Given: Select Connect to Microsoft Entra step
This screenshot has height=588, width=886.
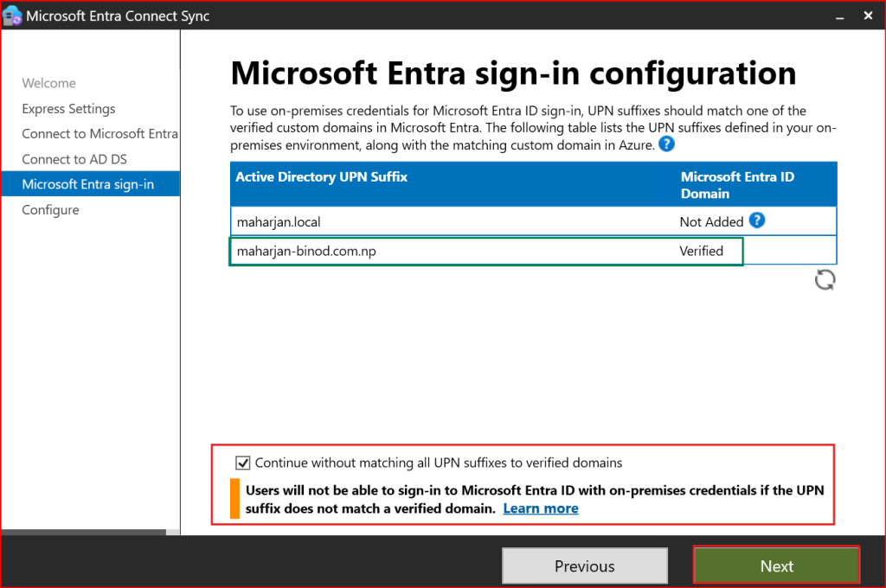Looking at the screenshot, I should pos(100,134).
